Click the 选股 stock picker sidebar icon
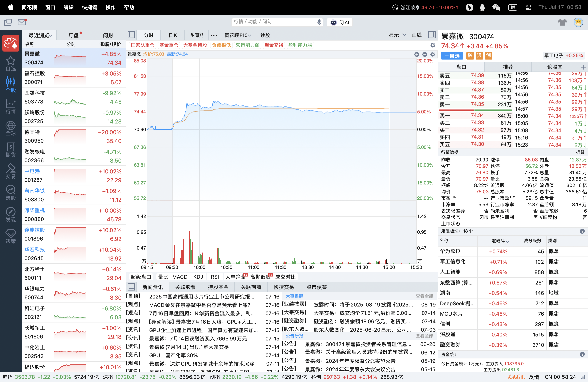This screenshot has width=588, height=382. coord(11,193)
